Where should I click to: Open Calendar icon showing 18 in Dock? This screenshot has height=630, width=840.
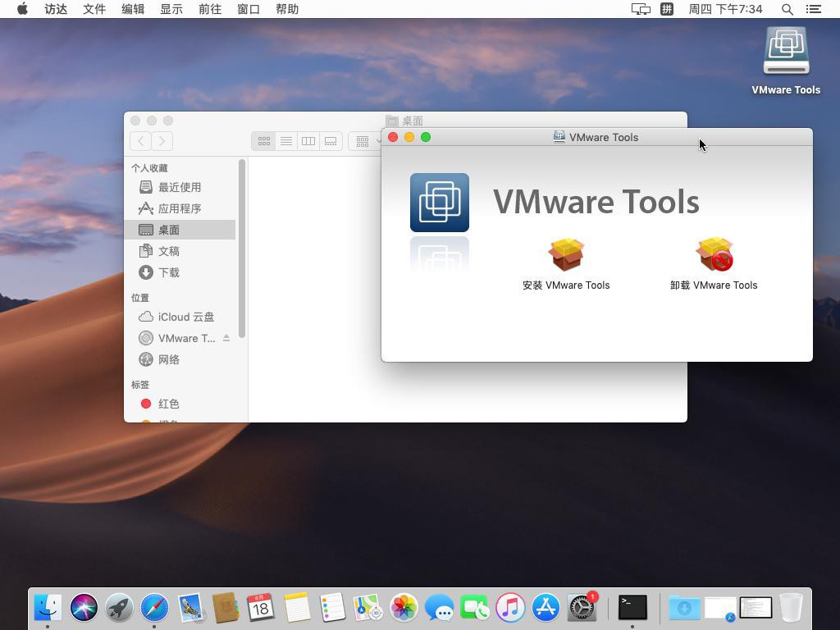(x=261, y=608)
